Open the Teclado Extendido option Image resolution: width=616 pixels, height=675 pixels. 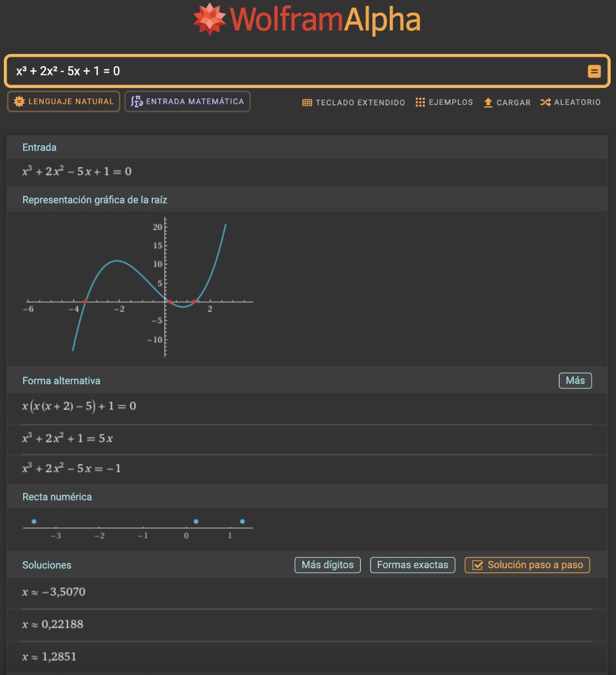[x=354, y=102]
